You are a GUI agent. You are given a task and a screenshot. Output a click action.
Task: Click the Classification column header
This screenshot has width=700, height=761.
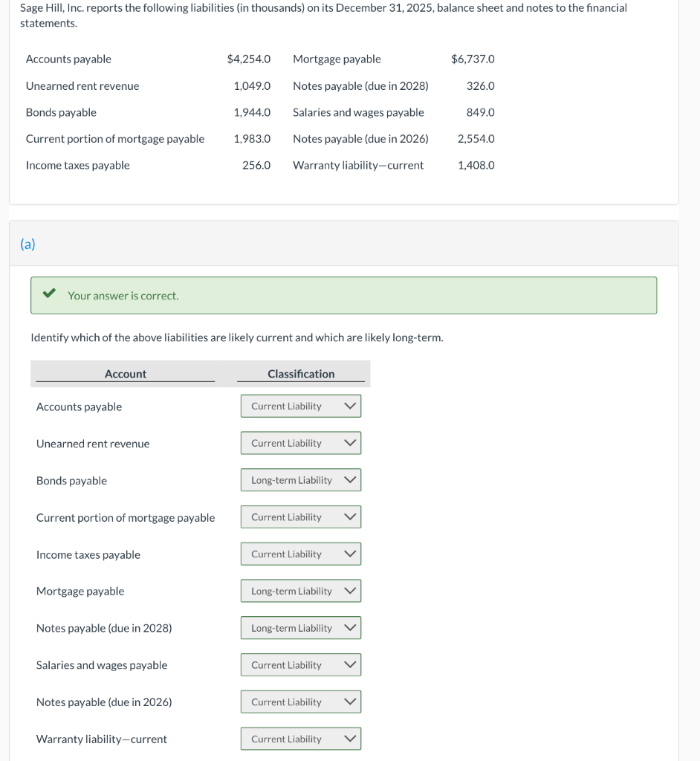(x=300, y=373)
